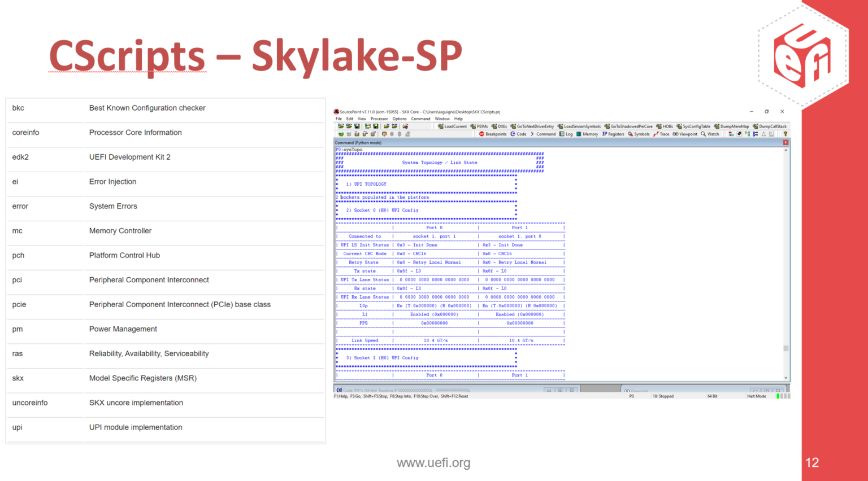Click "UPI module implementation" text

pos(136,427)
